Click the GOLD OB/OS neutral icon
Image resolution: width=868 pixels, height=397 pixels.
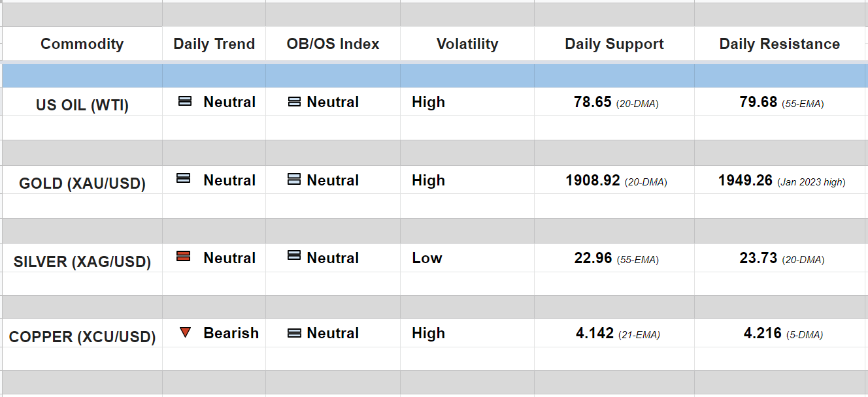point(294,180)
